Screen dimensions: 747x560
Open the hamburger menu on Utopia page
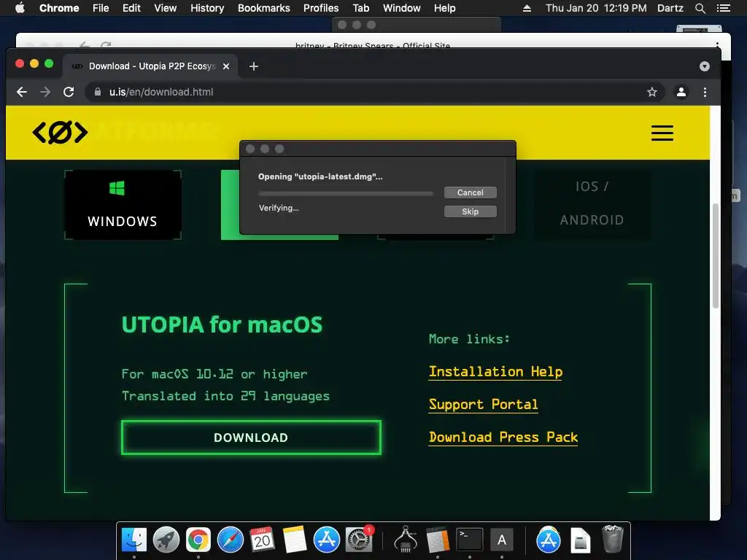coord(662,133)
